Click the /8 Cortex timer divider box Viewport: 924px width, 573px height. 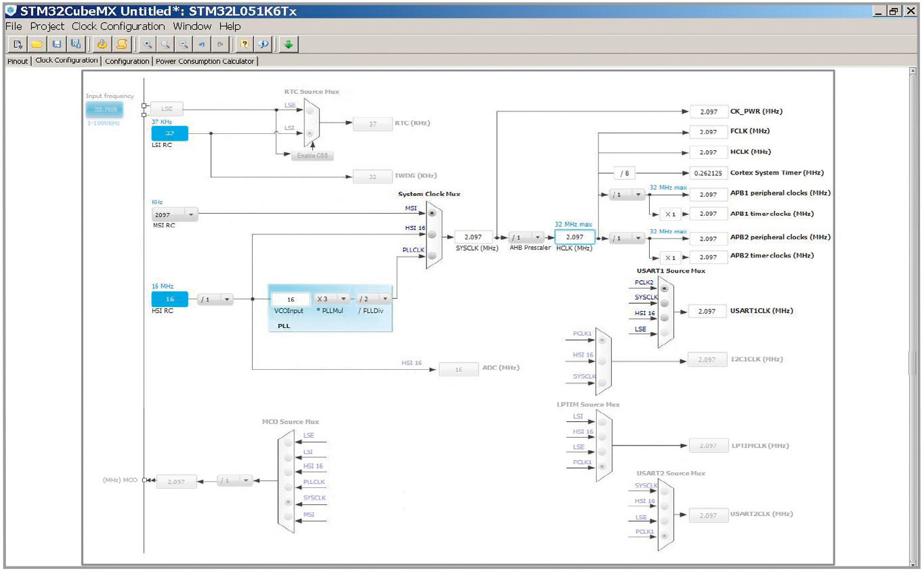pos(626,173)
